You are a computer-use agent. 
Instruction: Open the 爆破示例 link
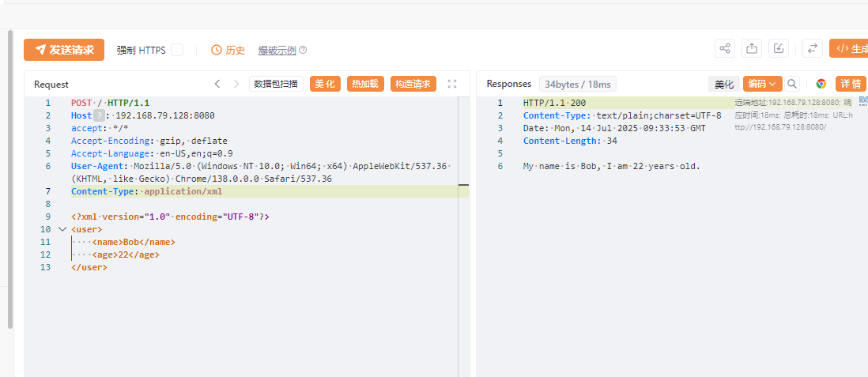pos(277,50)
